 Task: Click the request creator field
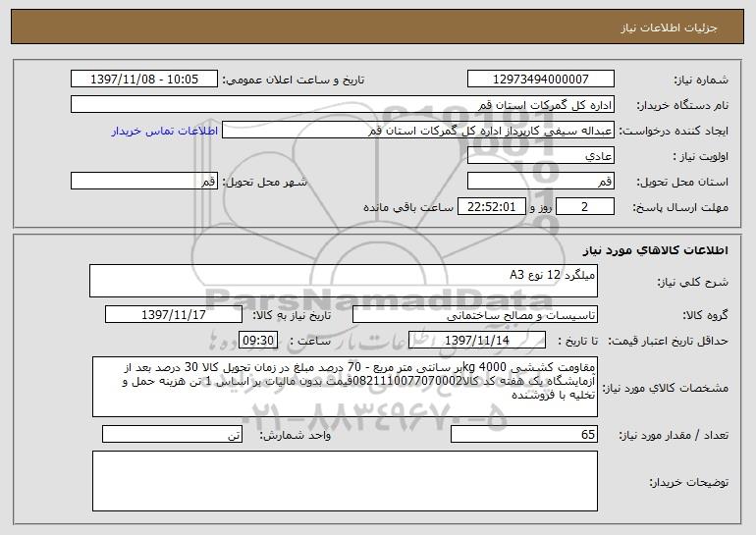[x=418, y=131]
